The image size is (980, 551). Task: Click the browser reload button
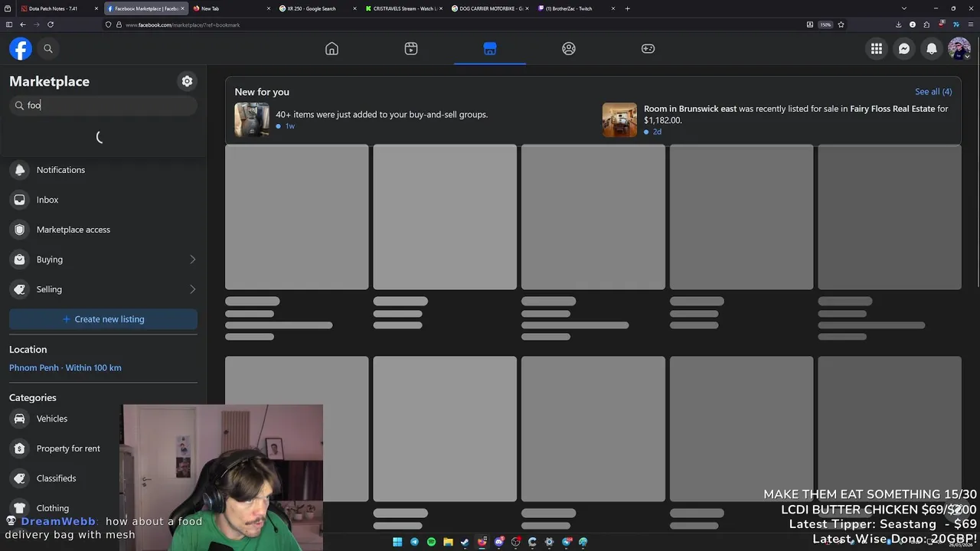pyautogui.click(x=51, y=24)
